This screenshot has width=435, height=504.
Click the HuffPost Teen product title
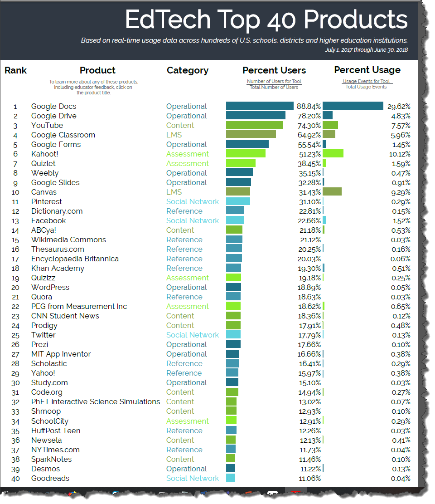(56, 431)
